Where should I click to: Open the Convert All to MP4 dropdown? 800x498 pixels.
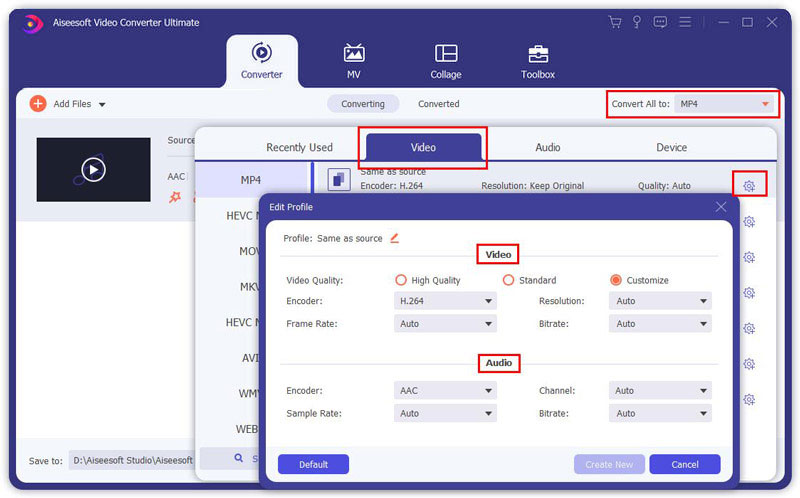724,104
